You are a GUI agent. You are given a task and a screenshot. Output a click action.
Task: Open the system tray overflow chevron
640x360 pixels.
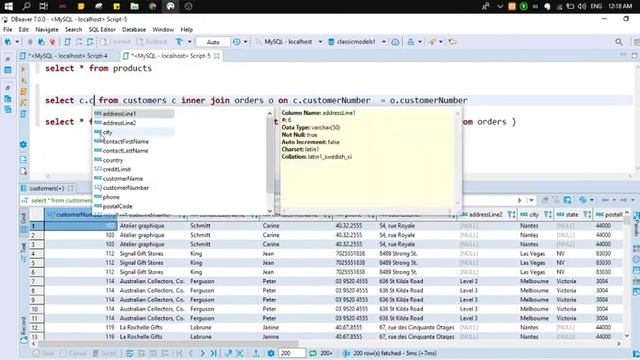tap(500, 6)
